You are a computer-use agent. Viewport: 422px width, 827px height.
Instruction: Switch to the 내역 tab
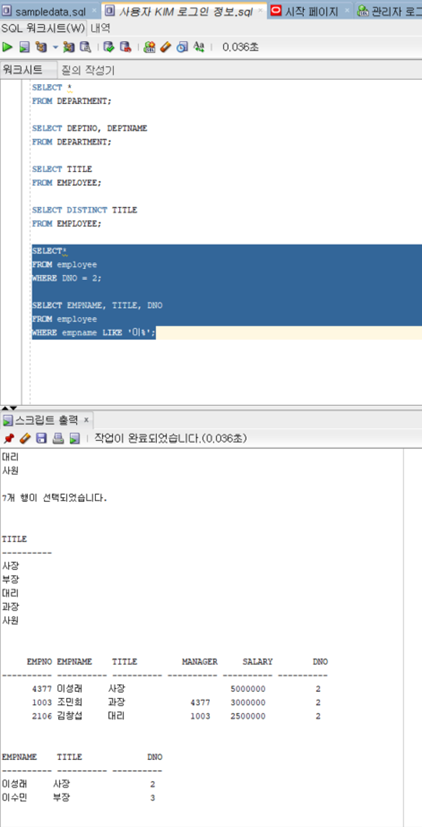[100, 28]
